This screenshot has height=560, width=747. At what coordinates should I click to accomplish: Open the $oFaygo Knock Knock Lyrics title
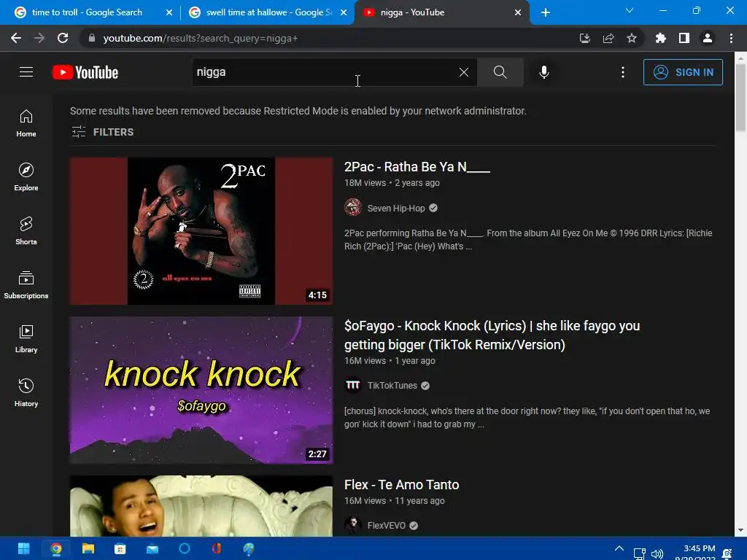point(492,335)
